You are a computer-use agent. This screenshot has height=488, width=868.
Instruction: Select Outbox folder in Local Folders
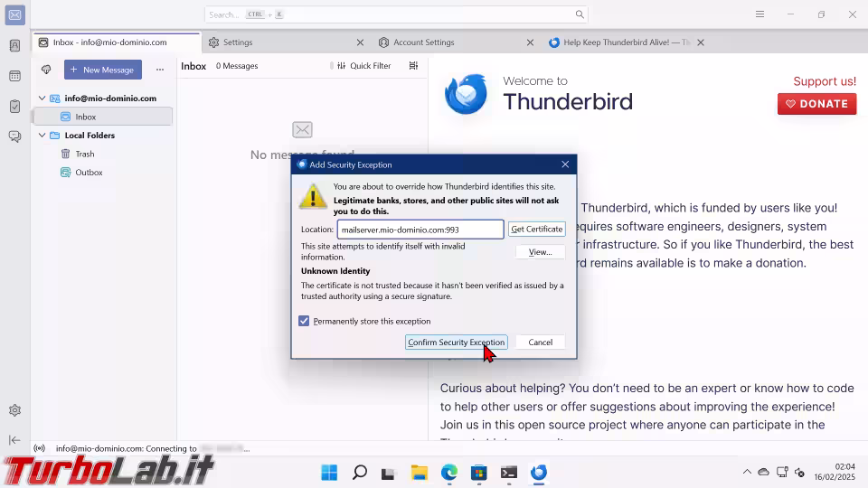pyautogui.click(x=103, y=172)
